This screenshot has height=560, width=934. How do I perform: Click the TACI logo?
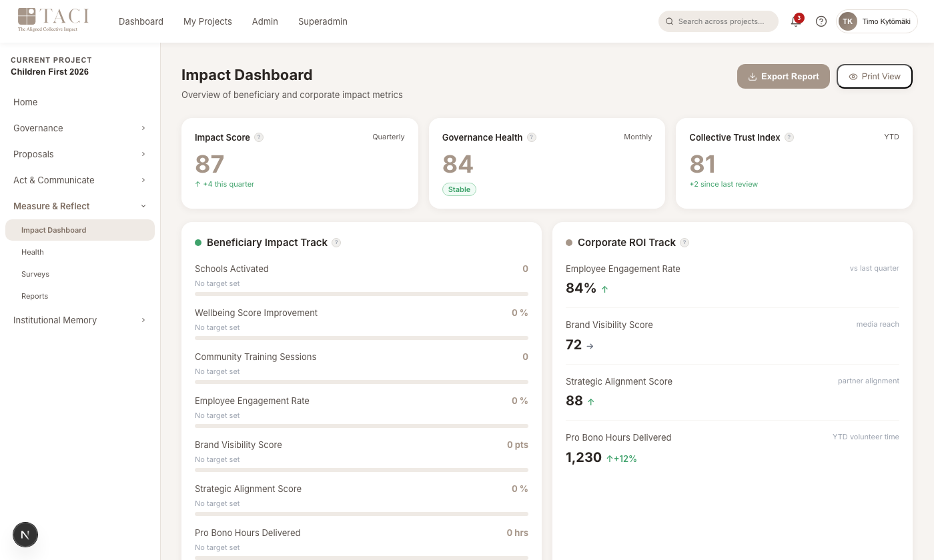53,21
